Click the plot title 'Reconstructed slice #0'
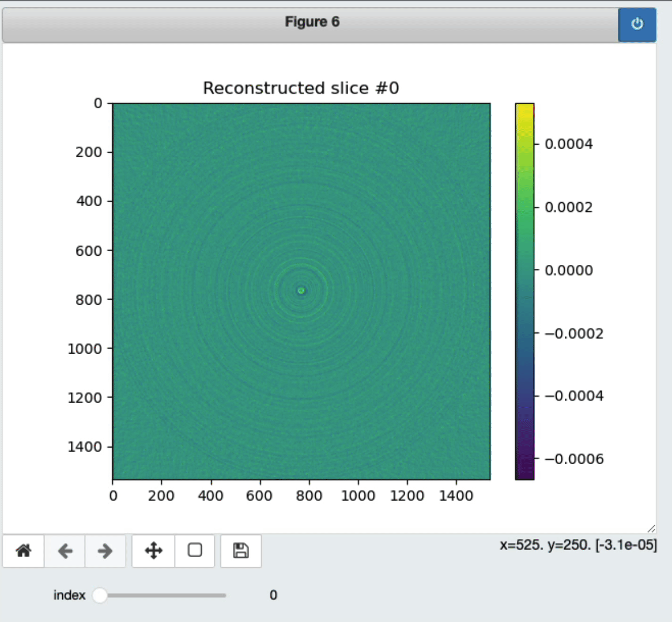The width and height of the screenshot is (672, 622). click(x=301, y=88)
